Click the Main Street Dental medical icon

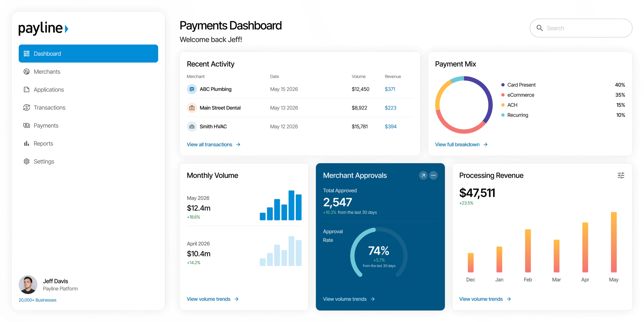pos(192,108)
